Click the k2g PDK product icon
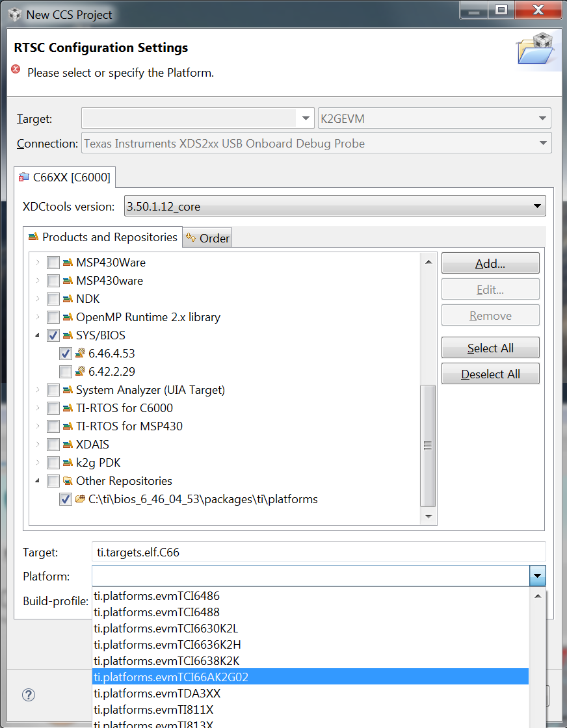The height and width of the screenshot is (728, 567). [68, 463]
